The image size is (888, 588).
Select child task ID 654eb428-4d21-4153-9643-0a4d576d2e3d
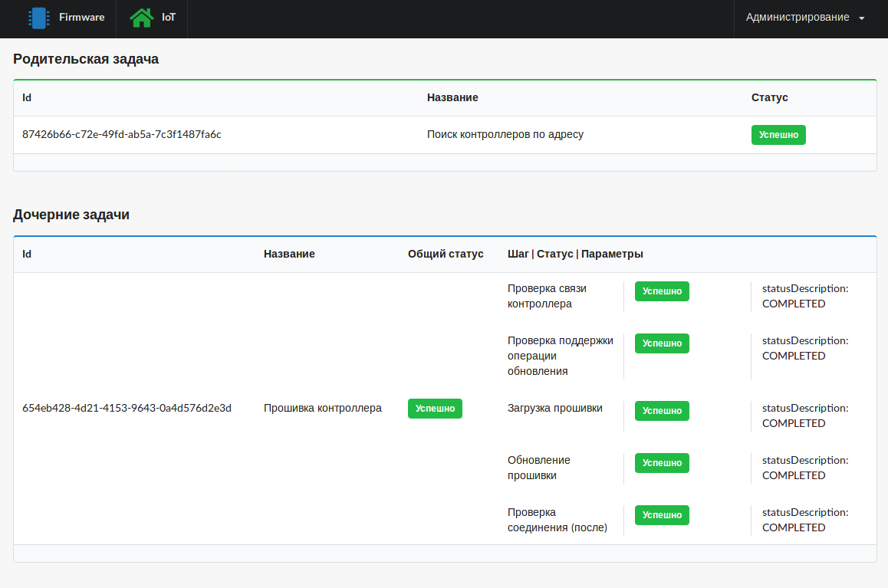click(x=127, y=408)
